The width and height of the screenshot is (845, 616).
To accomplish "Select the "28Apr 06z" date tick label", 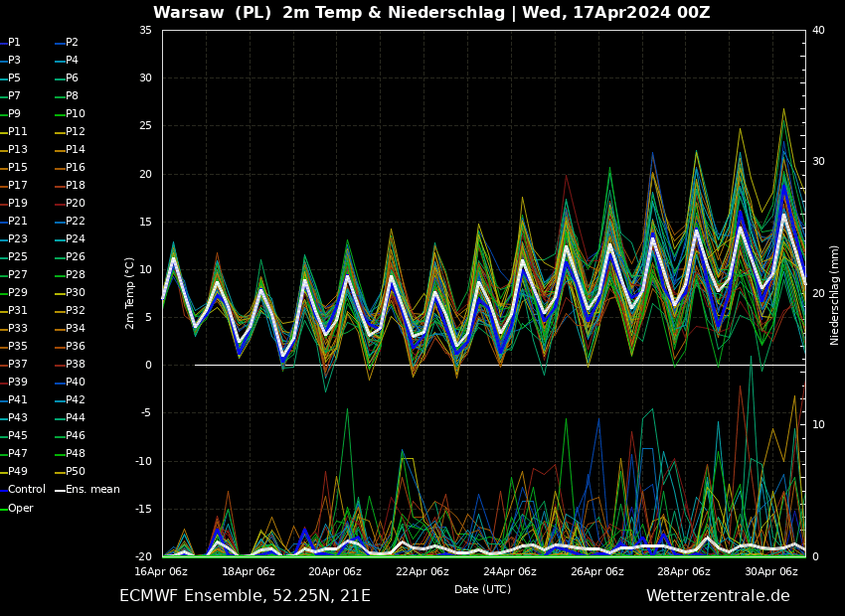I will pyautogui.click(x=684, y=572).
